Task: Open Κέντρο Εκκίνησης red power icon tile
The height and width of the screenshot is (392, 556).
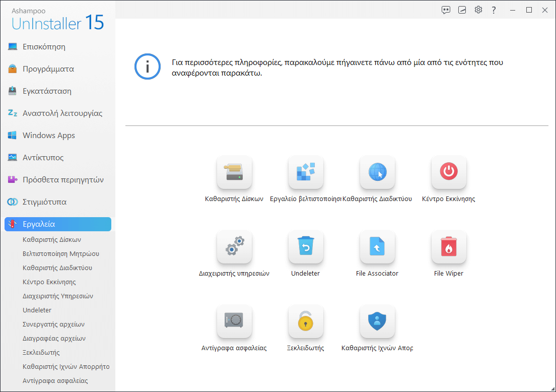Action: [x=449, y=172]
